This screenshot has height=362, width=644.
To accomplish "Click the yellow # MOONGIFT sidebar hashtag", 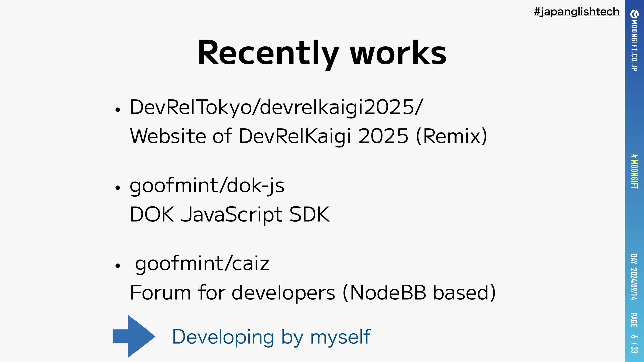I will (634, 172).
